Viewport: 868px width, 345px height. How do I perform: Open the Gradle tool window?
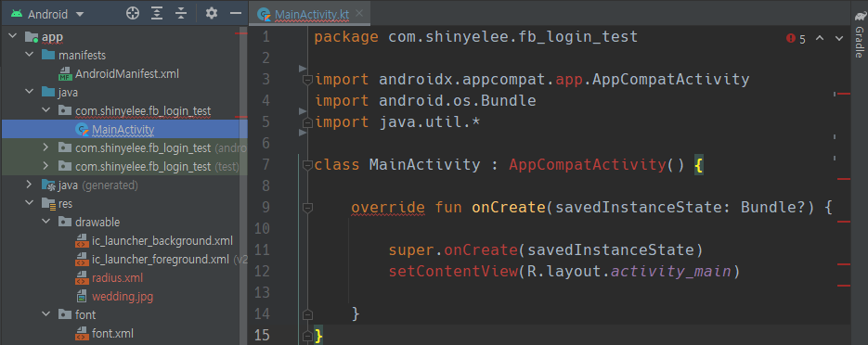(x=859, y=33)
